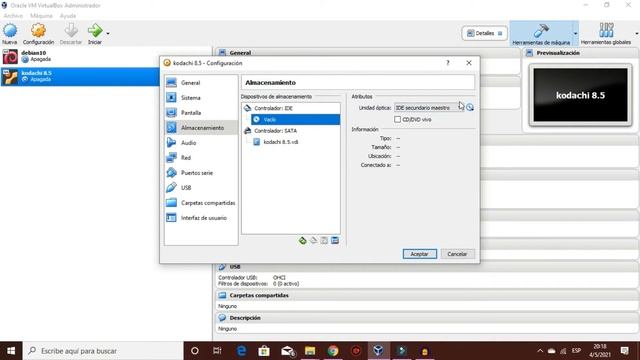Click the taskbar search box
The width and height of the screenshot is (640, 360).
(103, 351)
